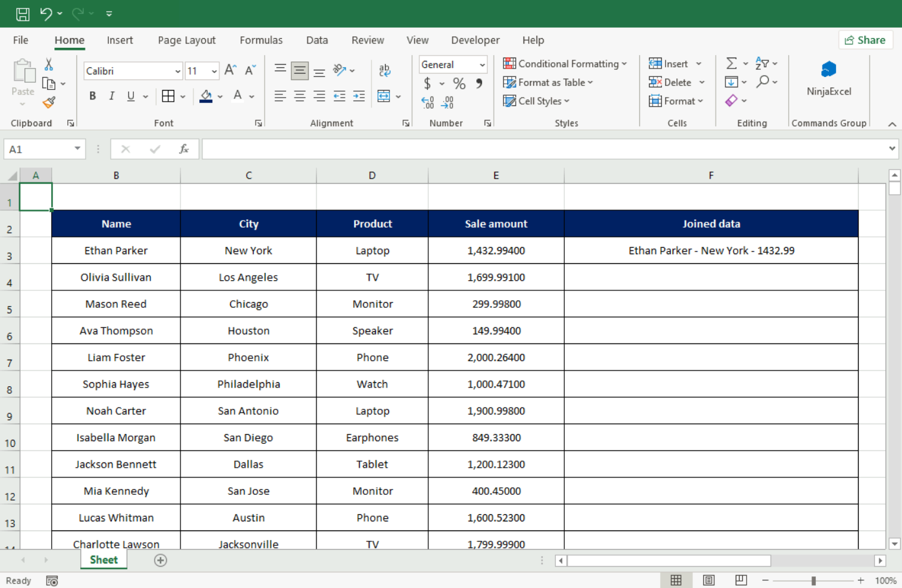The image size is (902, 588).
Task: Increase font size with larger A icon
Action: (x=230, y=71)
